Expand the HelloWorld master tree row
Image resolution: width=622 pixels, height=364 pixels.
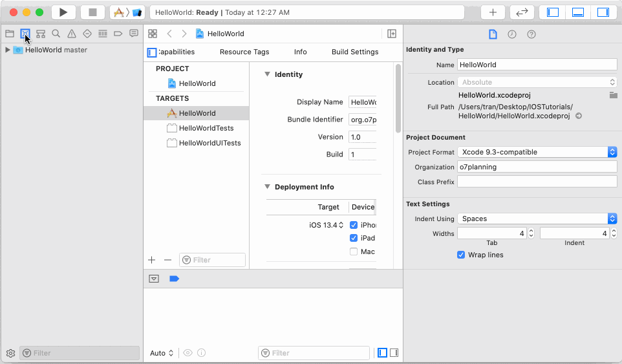point(7,50)
